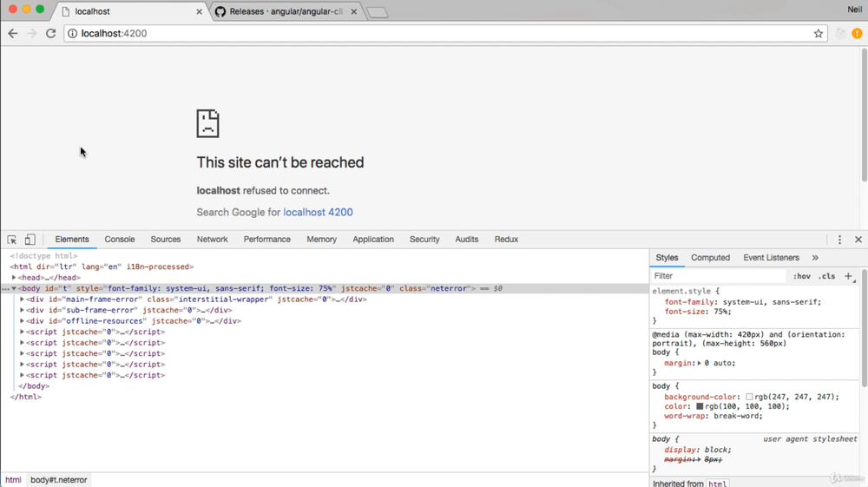Image resolution: width=868 pixels, height=487 pixels.
Task: Open the Network tab
Action: [212, 240]
